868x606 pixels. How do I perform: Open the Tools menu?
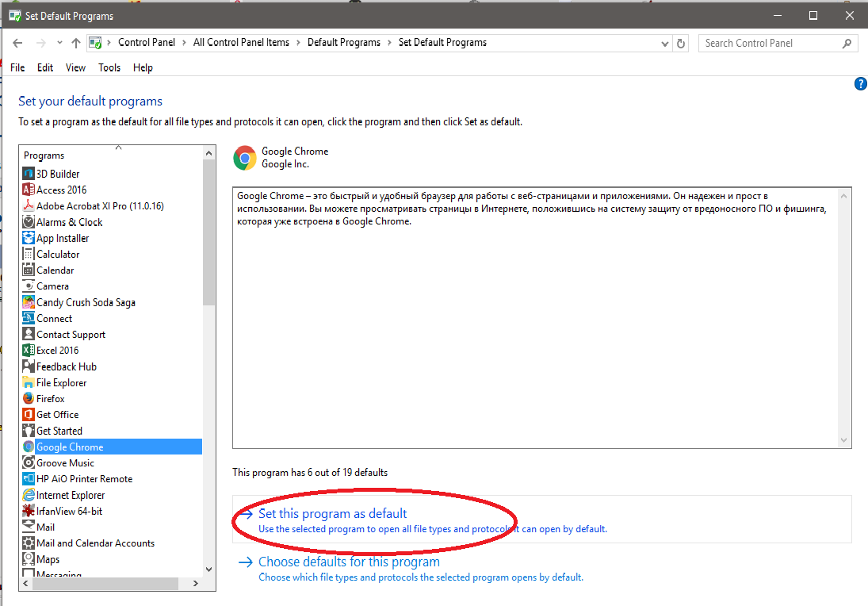tap(109, 67)
